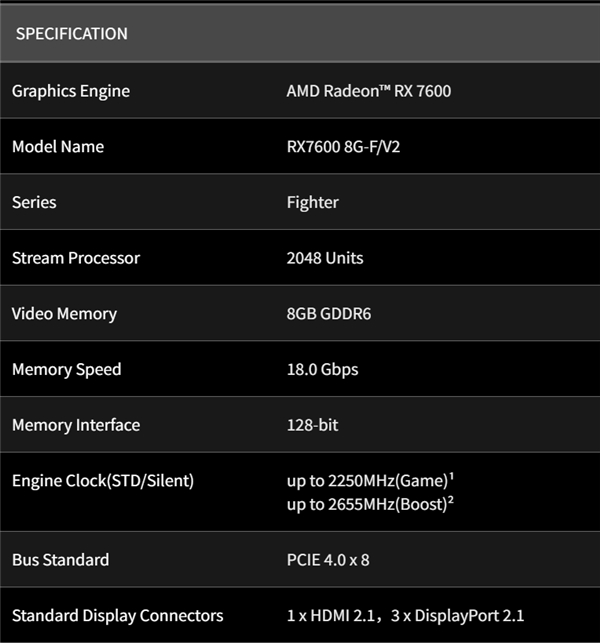
Task: Select the Fighter series value
Action: click(313, 202)
